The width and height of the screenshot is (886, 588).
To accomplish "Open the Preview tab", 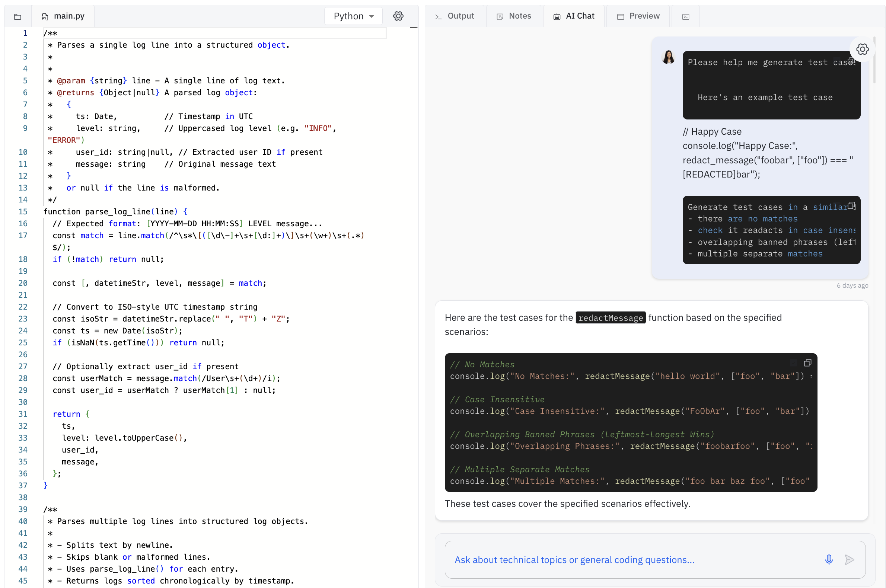I will point(638,16).
